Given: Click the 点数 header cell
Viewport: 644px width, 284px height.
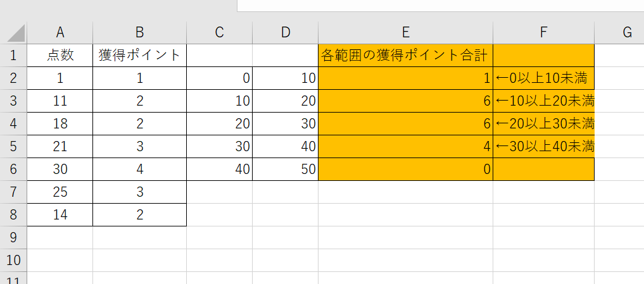Looking at the screenshot, I should point(61,56).
